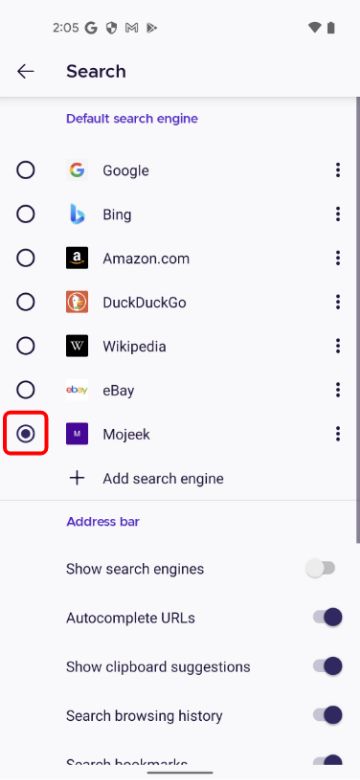Go back using the arrow icon
Viewport: 360px width, 780px height.
[x=25, y=72]
